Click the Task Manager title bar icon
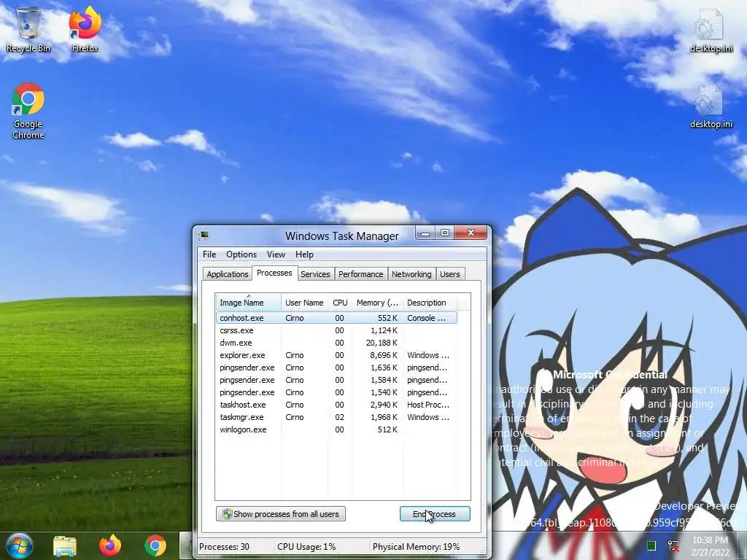 (x=204, y=236)
